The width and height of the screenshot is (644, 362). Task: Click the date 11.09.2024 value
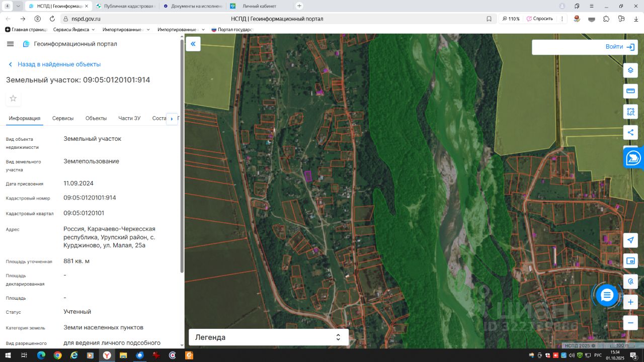78,183
